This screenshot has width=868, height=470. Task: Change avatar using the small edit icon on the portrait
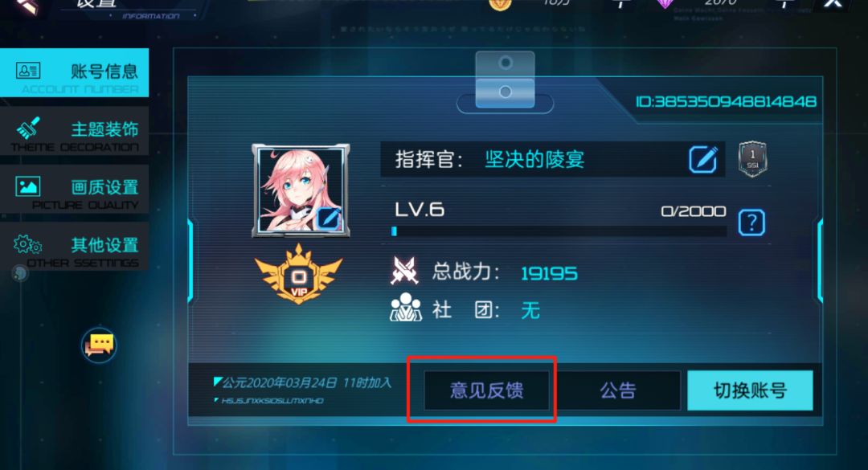tap(329, 218)
